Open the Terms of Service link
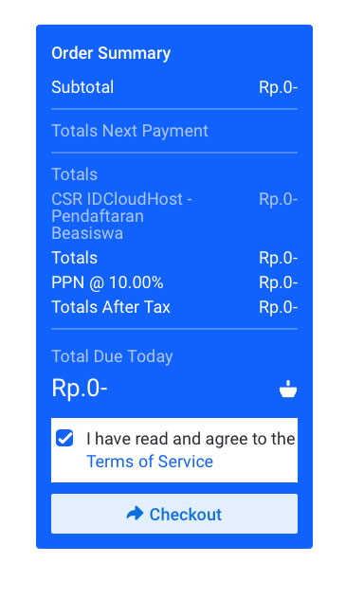The height and width of the screenshot is (599, 364). coord(150,462)
